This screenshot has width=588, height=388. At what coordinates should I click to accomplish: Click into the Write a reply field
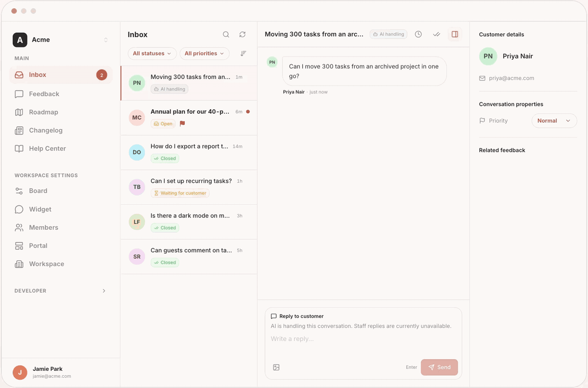(363, 339)
